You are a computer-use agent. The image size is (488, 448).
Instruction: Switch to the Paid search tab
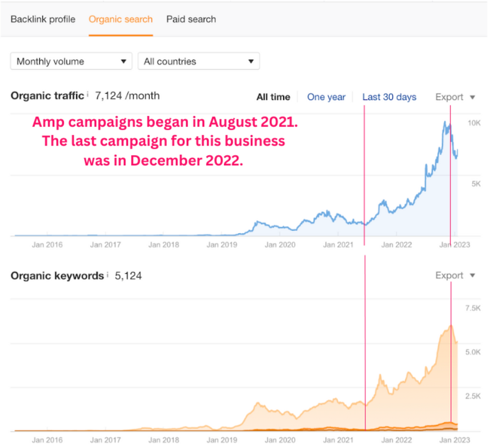pyautogui.click(x=191, y=19)
